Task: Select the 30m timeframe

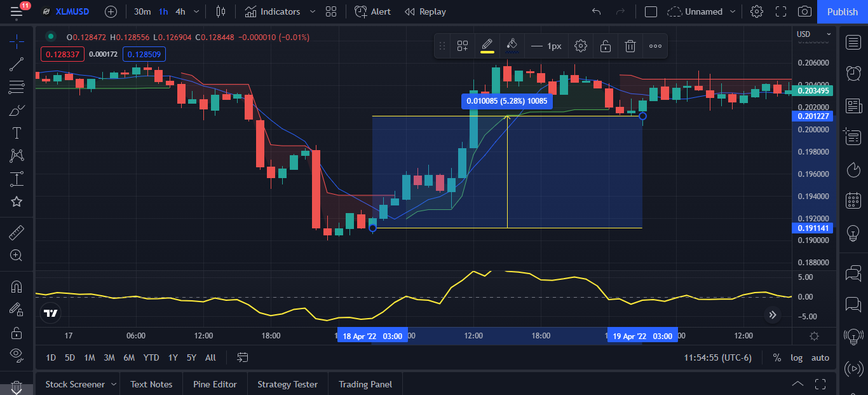Action: coord(142,11)
